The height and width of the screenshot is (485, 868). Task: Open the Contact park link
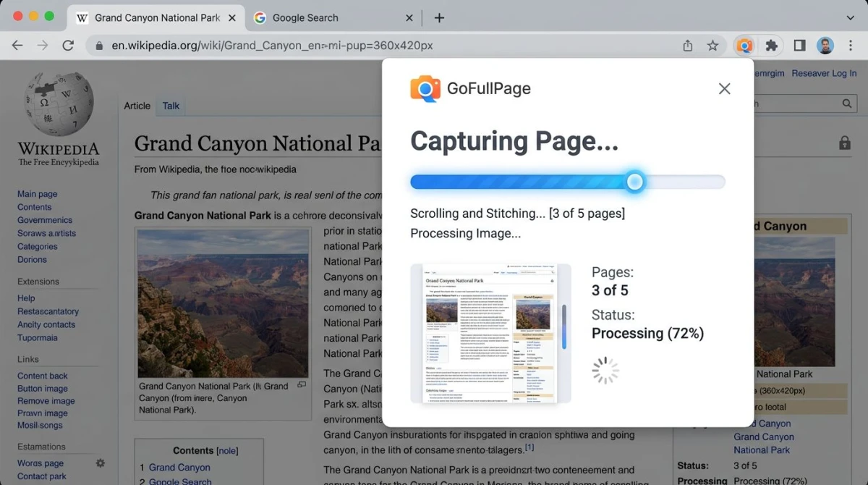42,476
